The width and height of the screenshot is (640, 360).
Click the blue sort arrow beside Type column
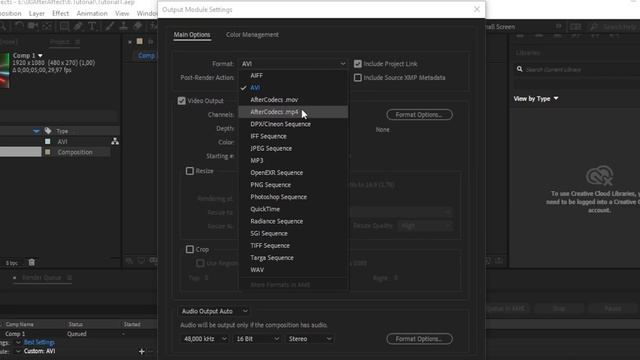(x=36, y=131)
